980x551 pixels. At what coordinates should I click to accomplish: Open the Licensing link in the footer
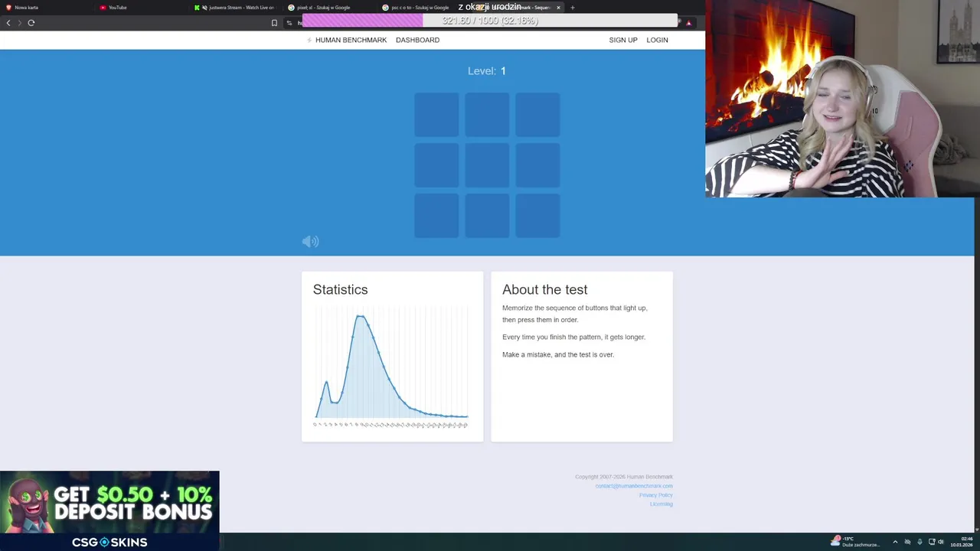pos(661,504)
